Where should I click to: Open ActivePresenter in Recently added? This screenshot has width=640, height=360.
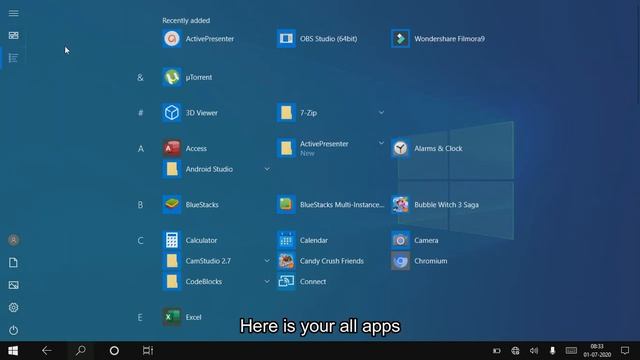point(199,39)
